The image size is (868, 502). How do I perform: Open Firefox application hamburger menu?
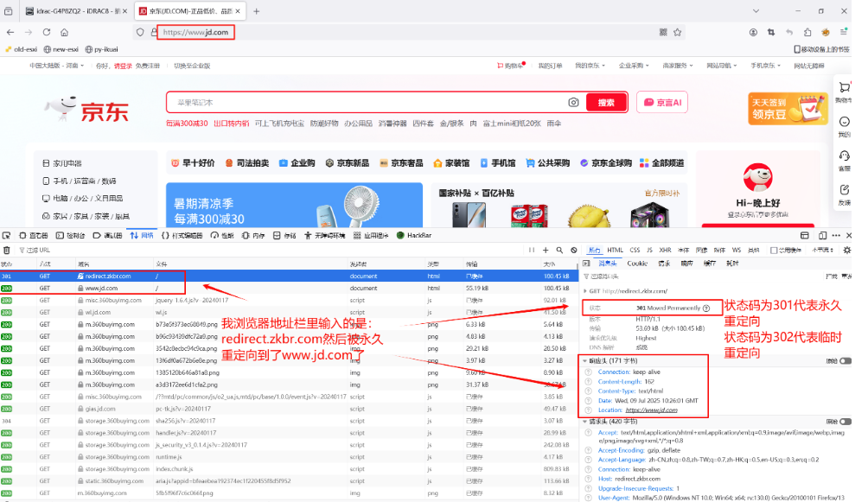(844, 32)
